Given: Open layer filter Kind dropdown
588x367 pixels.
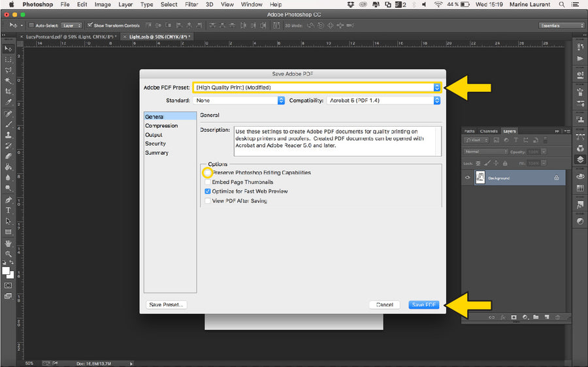Looking at the screenshot, I should click(476, 140).
